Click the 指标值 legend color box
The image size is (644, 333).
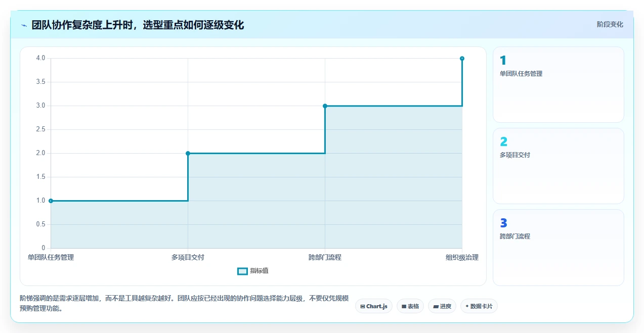pos(242,271)
